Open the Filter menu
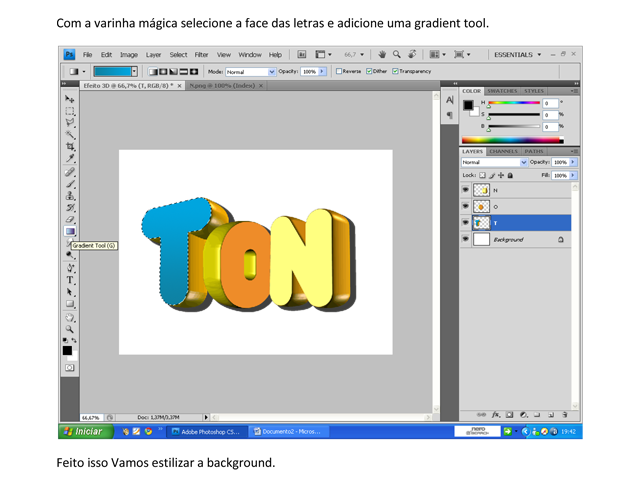 [201, 55]
